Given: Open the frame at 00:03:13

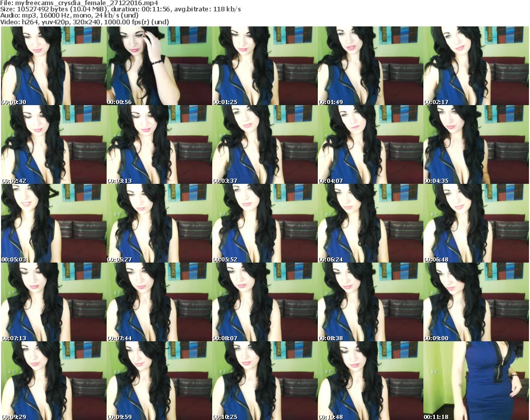Looking at the screenshot, I should [159, 144].
